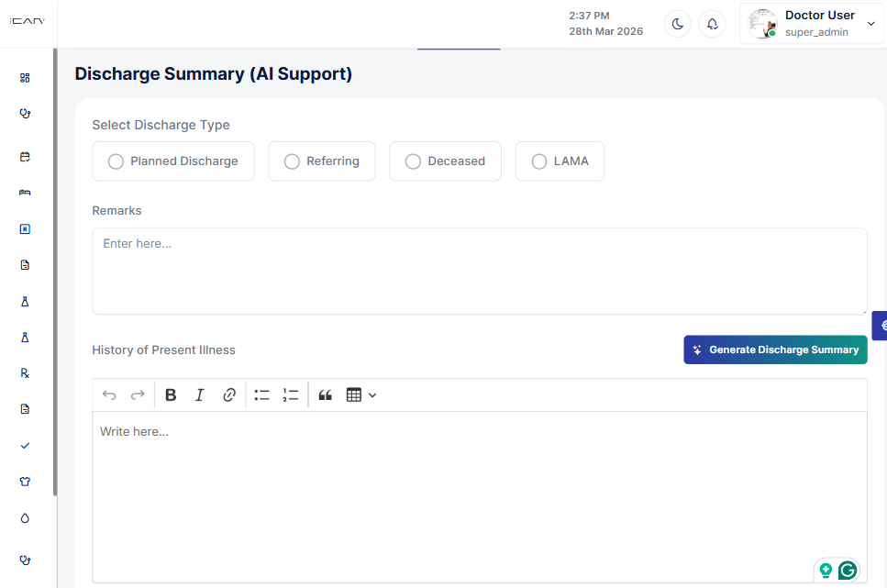Toggle dark mode moon icon
Image resolution: width=887 pixels, height=588 pixels.
[x=678, y=24]
